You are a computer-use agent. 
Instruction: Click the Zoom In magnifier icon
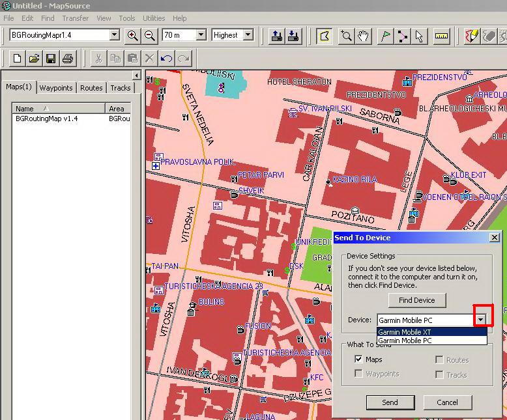(x=133, y=36)
